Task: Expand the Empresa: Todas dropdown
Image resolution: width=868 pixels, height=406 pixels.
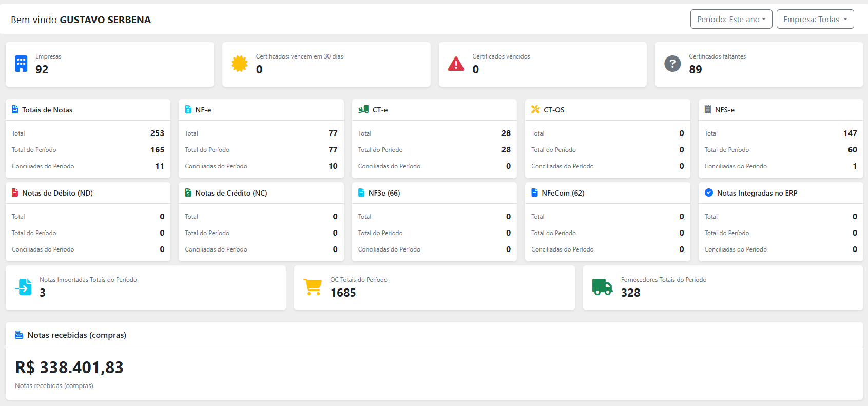Action: (x=815, y=20)
